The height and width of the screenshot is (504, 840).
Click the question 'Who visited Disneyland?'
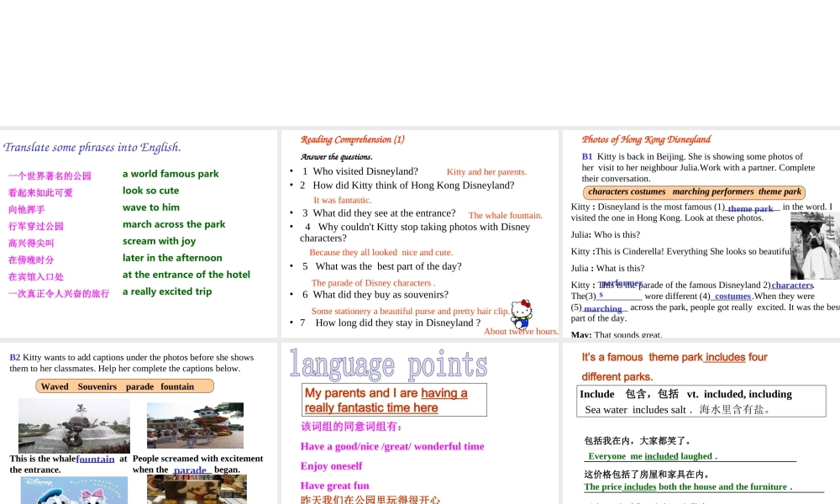point(365,171)
